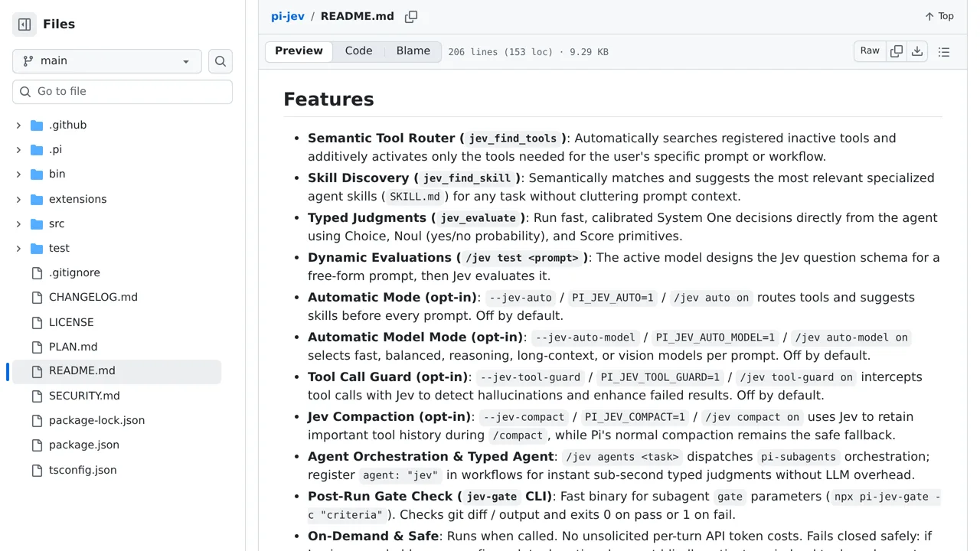The height and width of the screenshot is (551, 980).
Task: Expand the test folder chevron
Action: [18, 248]
